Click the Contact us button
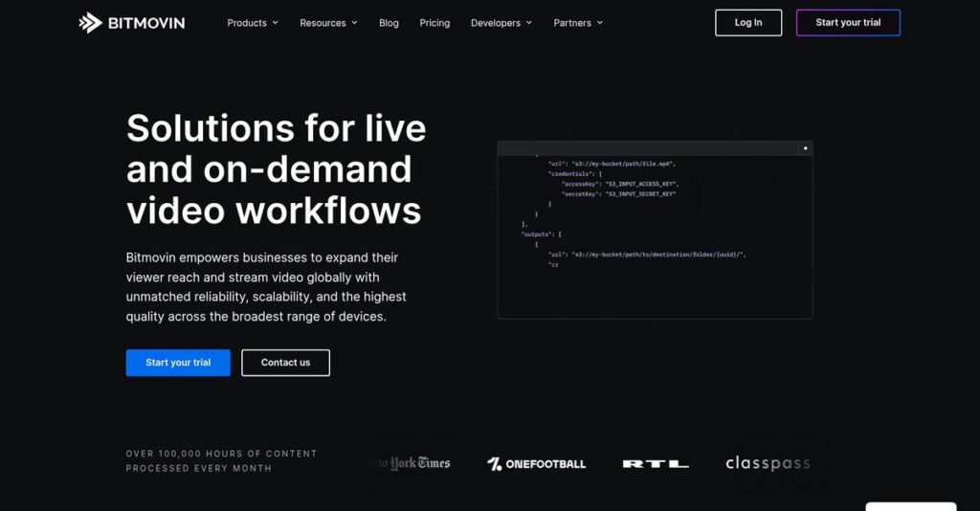The width and height of the screenshot is (980, 511). pyautogui.click(x=285, y=363)
